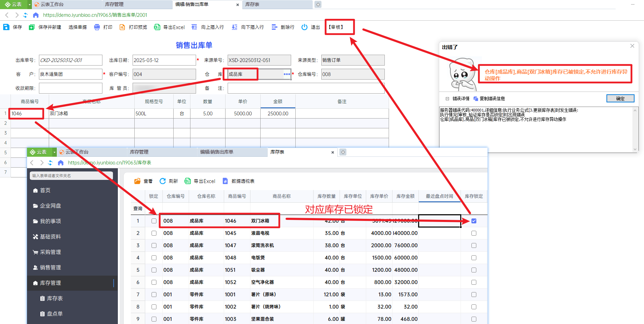Viewport: 644px width, 324px height.
Task: Expand 基础资料 in the sidebar
Action: tap(72, 237)
